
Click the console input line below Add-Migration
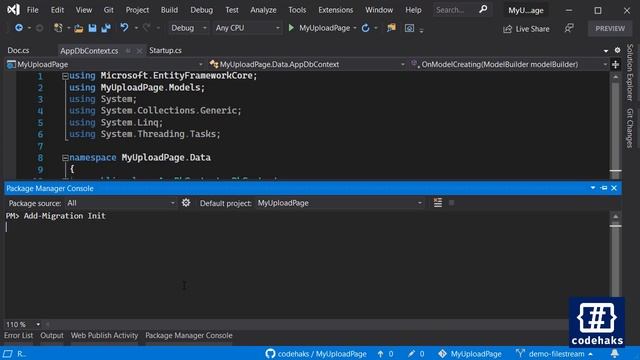[306, 227]
